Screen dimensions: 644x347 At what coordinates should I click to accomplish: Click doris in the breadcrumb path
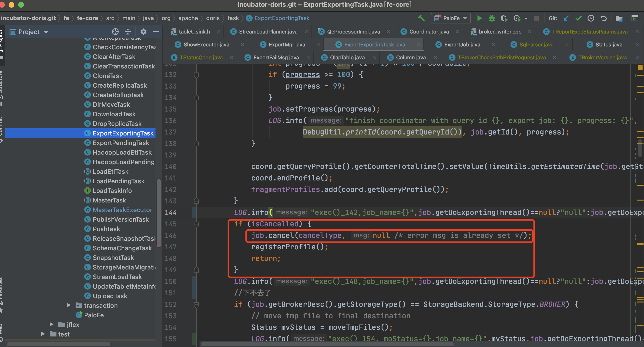click(x=213, y=18)
